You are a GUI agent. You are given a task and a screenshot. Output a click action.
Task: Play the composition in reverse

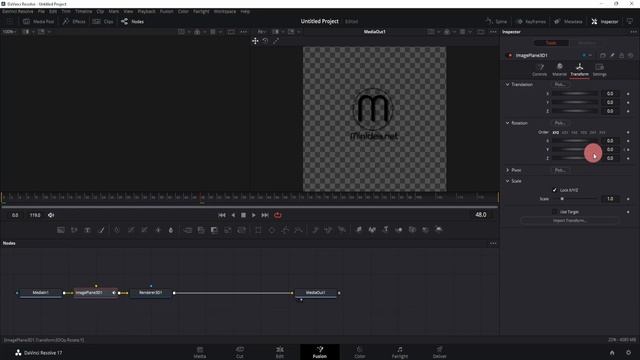(233, 215)
